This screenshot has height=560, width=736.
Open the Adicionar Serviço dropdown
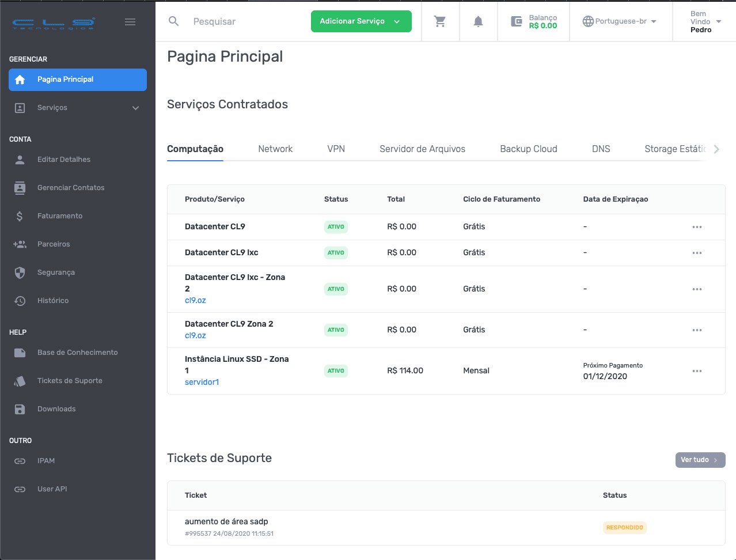pyautogui.click(x=361, y=21)
